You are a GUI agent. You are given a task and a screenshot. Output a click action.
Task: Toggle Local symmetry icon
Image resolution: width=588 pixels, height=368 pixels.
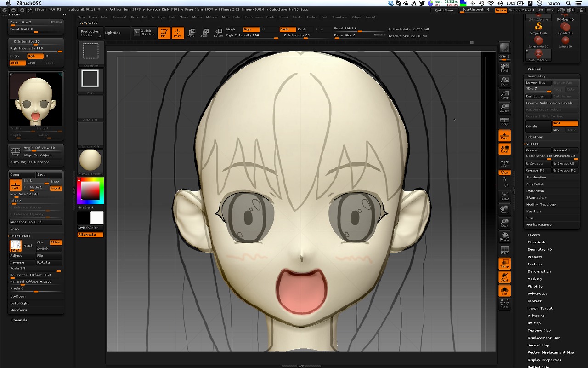[x=504, y=149]
